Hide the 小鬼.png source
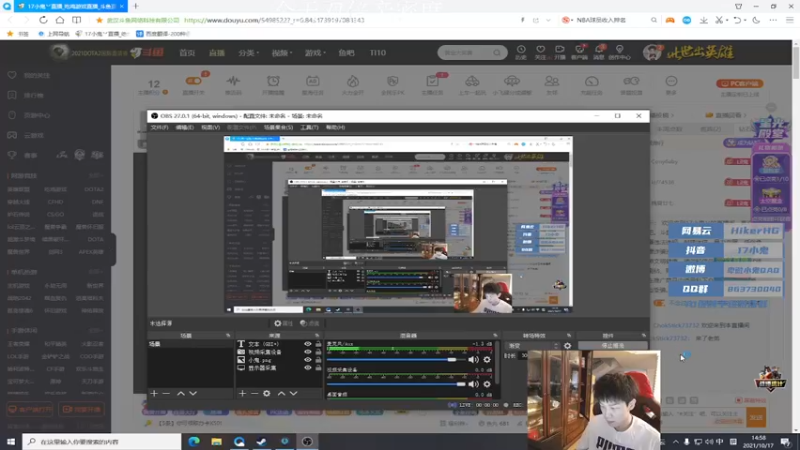The image size is (800, 450). pyautogui.click(x=308, y=360)
